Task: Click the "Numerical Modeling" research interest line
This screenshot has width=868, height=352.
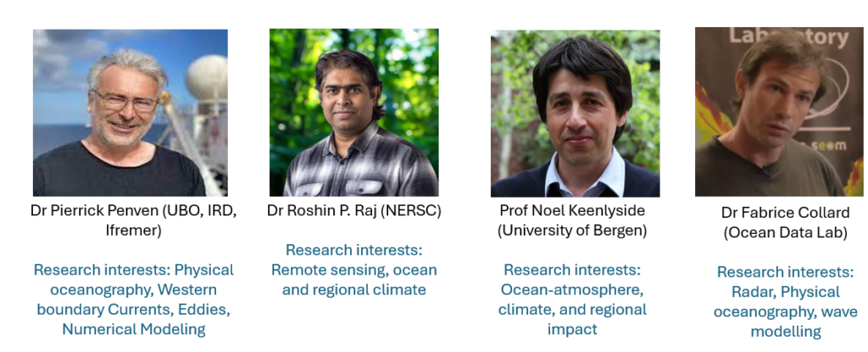Action: pos(133,329)
